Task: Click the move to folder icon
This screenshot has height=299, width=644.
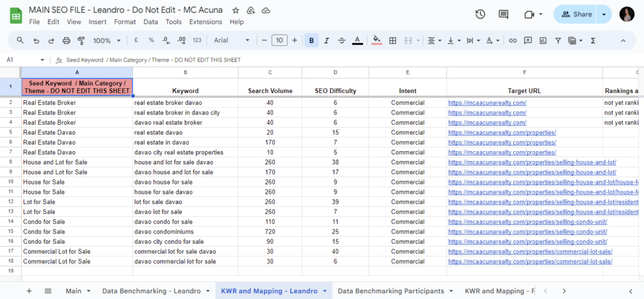Action: (x=250, y=10)
